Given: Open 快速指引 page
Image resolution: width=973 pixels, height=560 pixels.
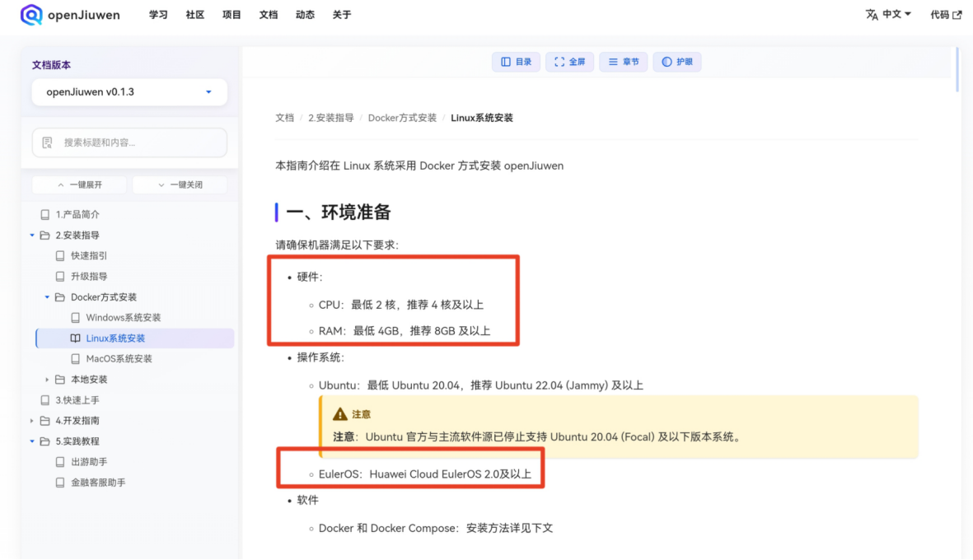Looking at the screenshot, I should (x=89, y=255).
